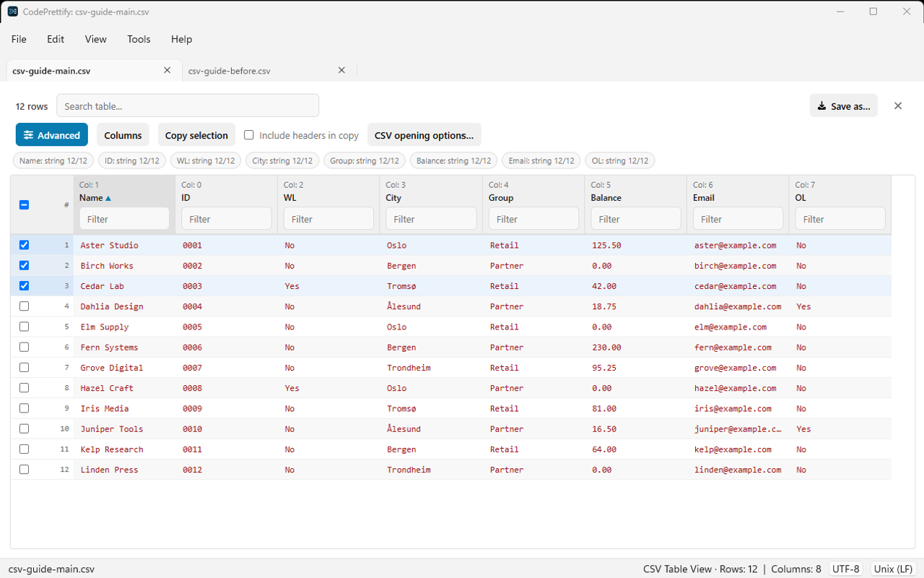Click the ID: string 12/12 chip
Viewport: 924px width, 578px height.
click(132, 160)
